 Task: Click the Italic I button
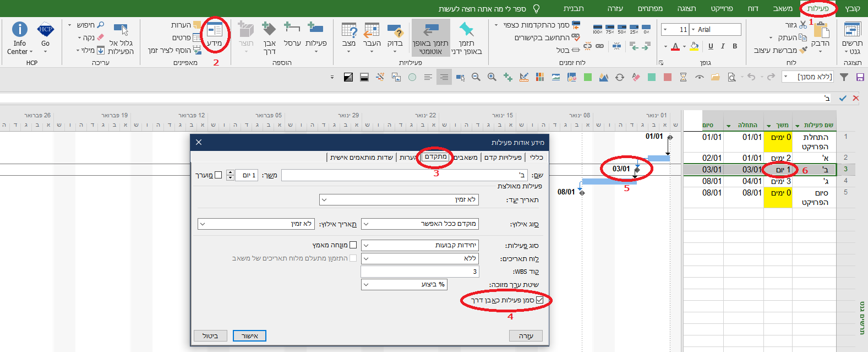(x=723, y=46)
